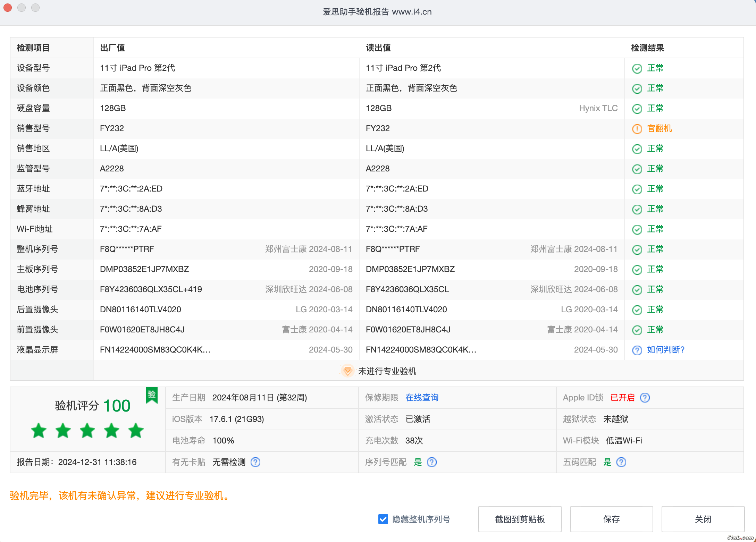Click the orange warning icon beside 官翻机
The image size is (756, 542).
(x=637, y=129)
